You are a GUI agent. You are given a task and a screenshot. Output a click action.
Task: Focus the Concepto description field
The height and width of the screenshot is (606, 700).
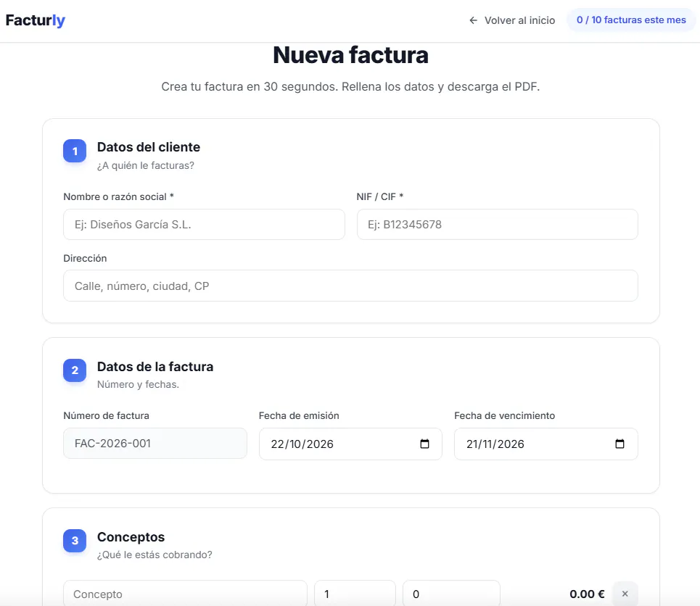[x=185, y=594]
